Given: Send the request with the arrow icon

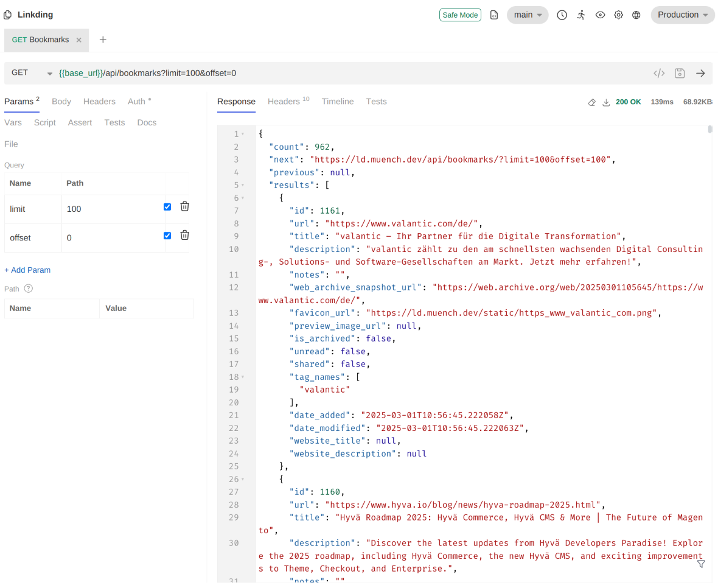Looking at the screenshot, I should [x=700, y=73].
